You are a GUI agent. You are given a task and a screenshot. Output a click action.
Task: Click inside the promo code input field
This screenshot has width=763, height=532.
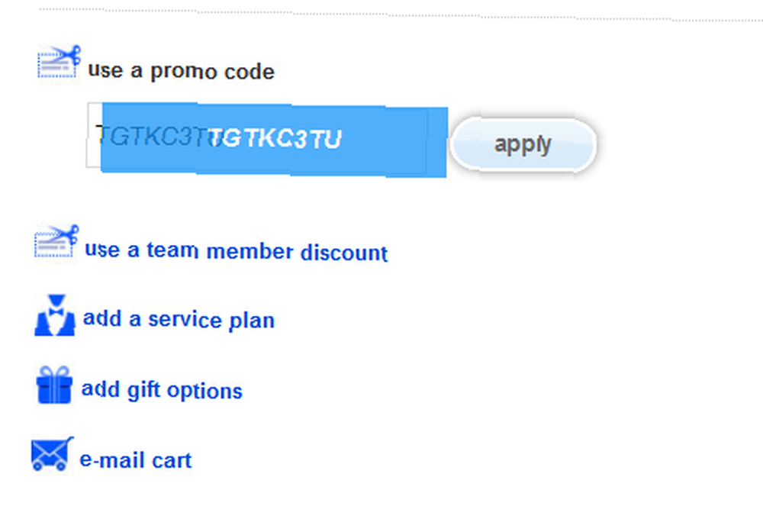point(266,139)
